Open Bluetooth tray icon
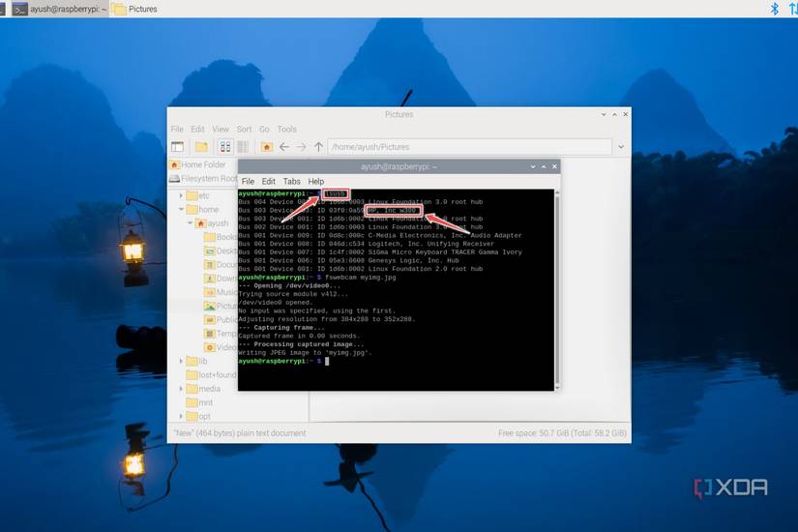 pyautogui.click(x=775, y=9)
